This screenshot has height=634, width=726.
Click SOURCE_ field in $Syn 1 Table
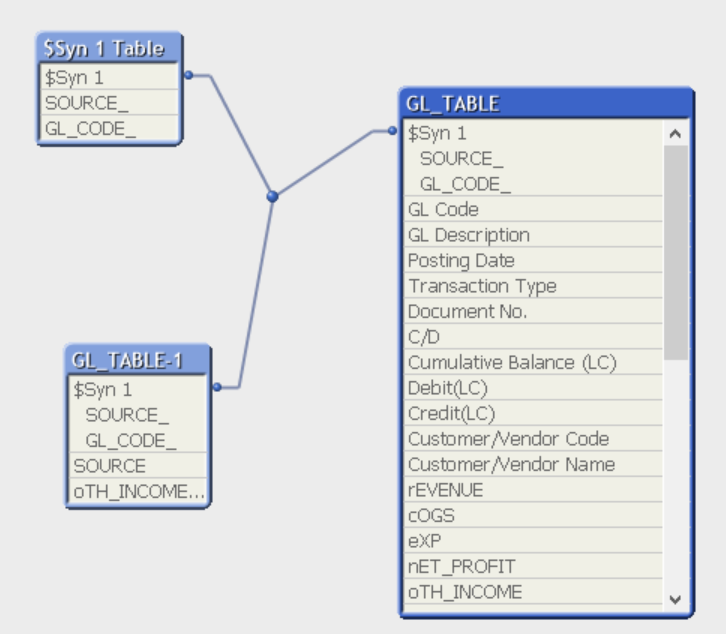click(110, 103)
